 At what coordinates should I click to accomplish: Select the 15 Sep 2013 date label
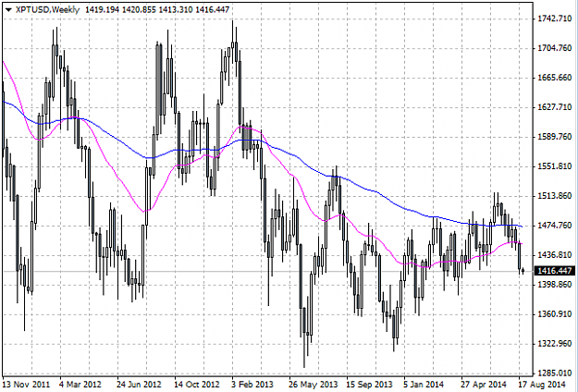click(x=369, y=385)
